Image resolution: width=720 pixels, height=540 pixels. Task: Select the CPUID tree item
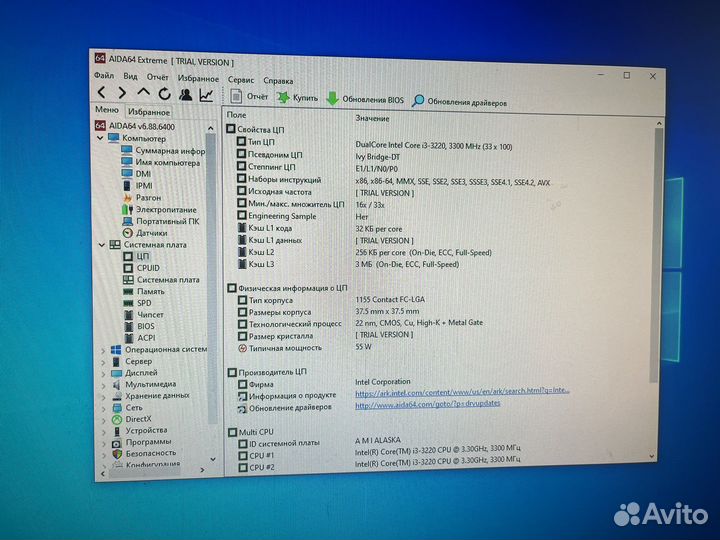coord(141,268)
